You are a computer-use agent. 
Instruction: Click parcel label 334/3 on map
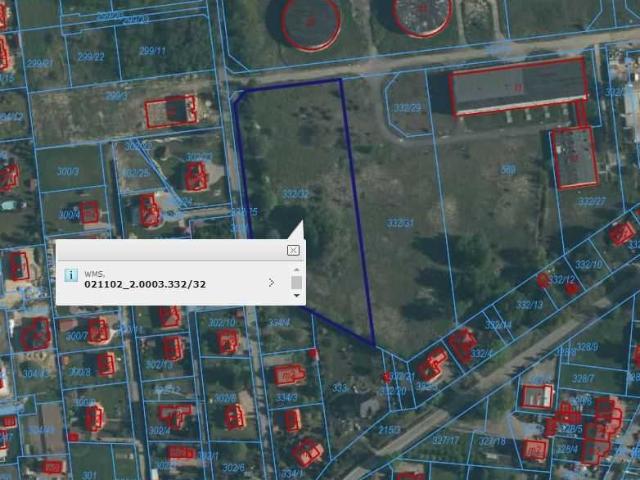point(287,397)
